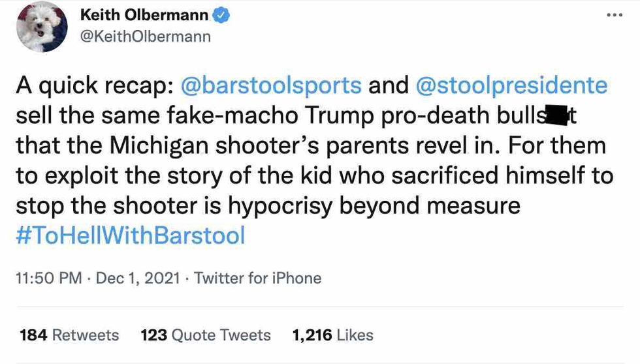Open the three-dot more options menu
The width and height of the screenshot is (640, 364).
(x=614, y=14)
